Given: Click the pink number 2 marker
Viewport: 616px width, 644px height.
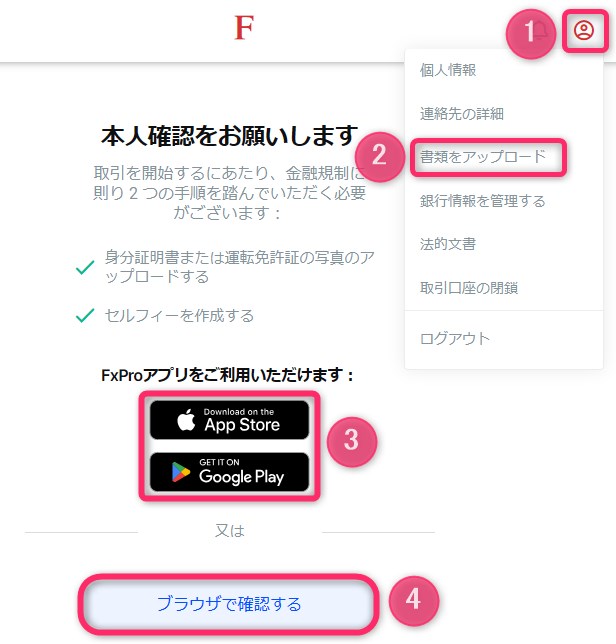Looking at the screenshot, I should 379,156.
